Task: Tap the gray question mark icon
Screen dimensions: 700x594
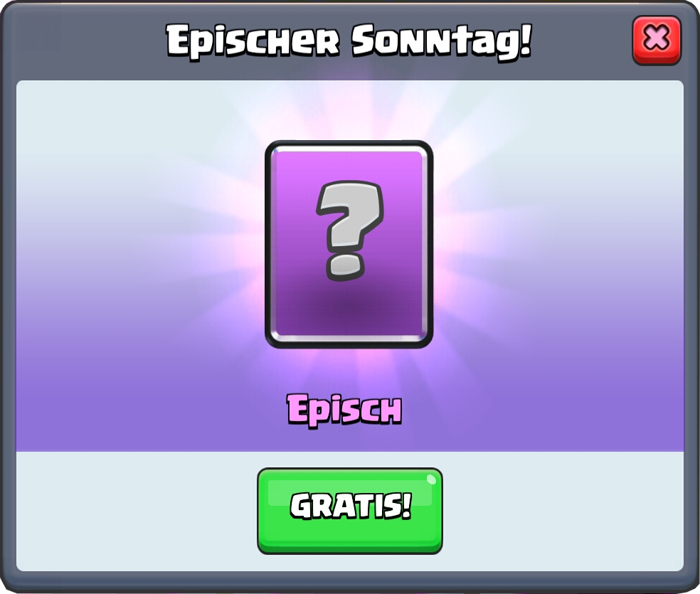Action: tap(350, 230)
